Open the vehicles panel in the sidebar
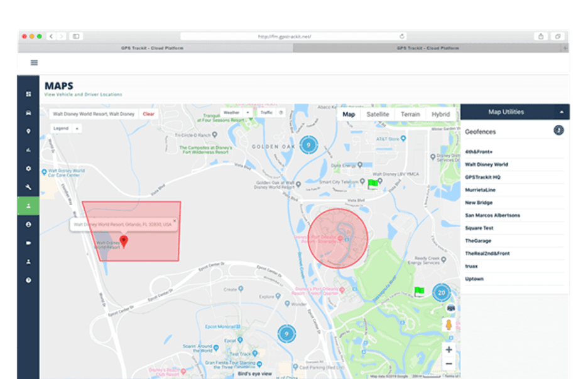Viewport: 588px width, 379px height. click(x=28, y=112)
